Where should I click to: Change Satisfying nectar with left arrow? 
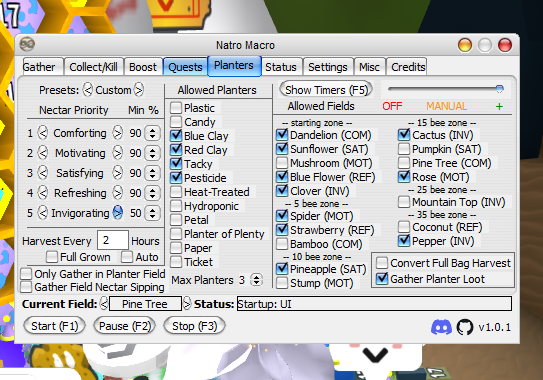(x=43, y=173)
